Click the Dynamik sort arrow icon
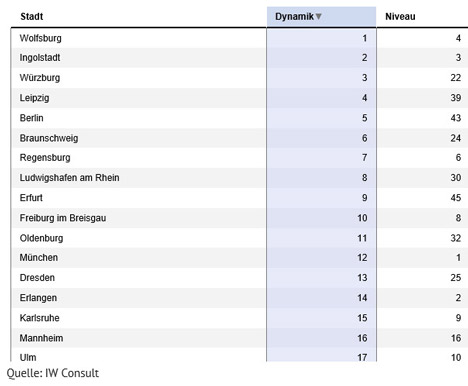The width and height of the screenshot is (468, 386). click(318, 16)
